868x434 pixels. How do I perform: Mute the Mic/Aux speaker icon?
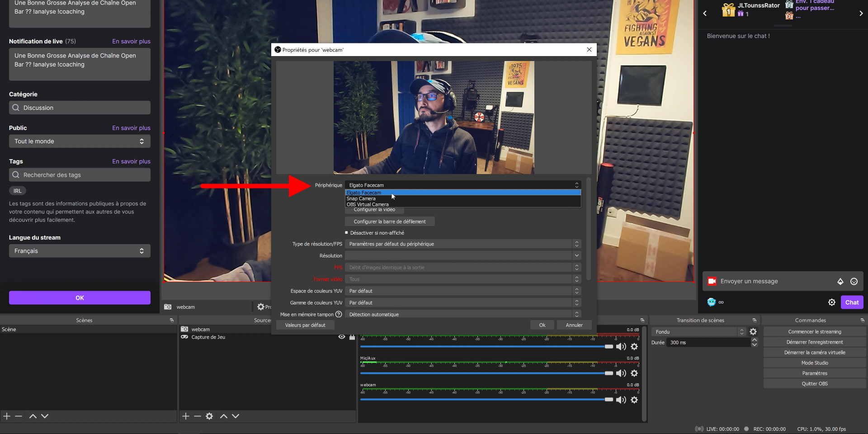pyautogui.click(x=621, y=373)
